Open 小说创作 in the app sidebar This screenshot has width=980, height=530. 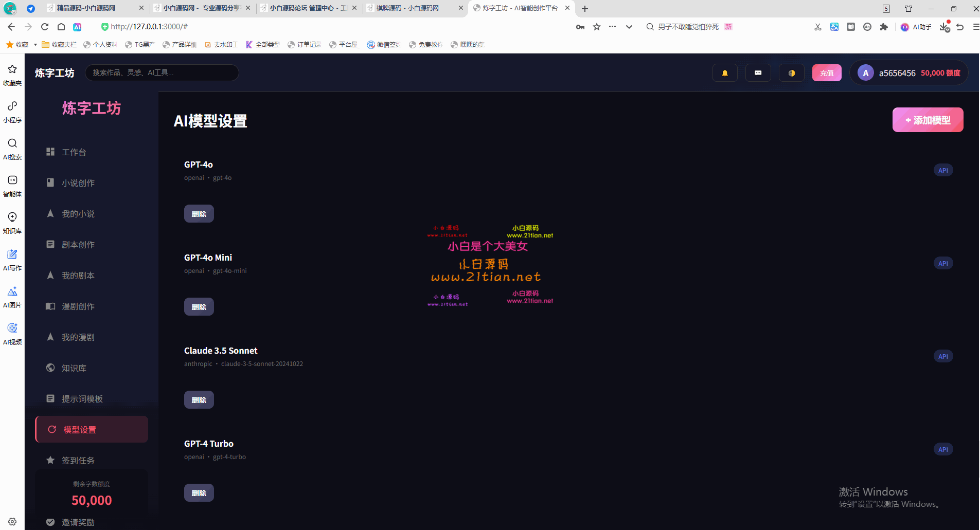pos(92,183)
